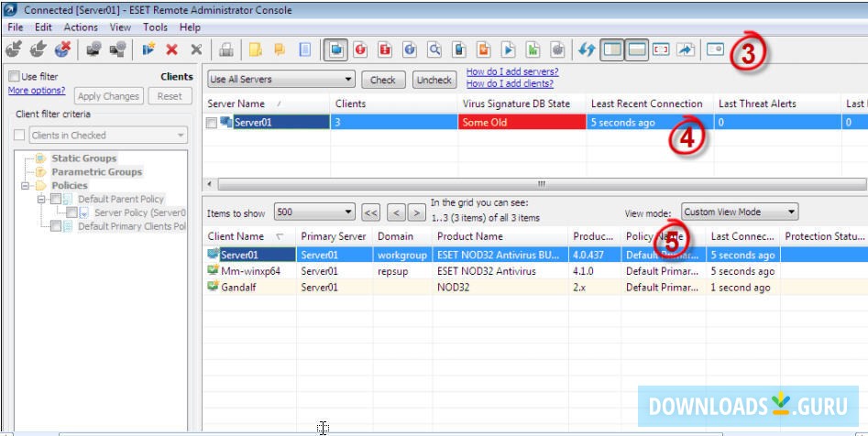868x436 pixels.
Task: Open the threat log red alert icon
Action: 361,49
